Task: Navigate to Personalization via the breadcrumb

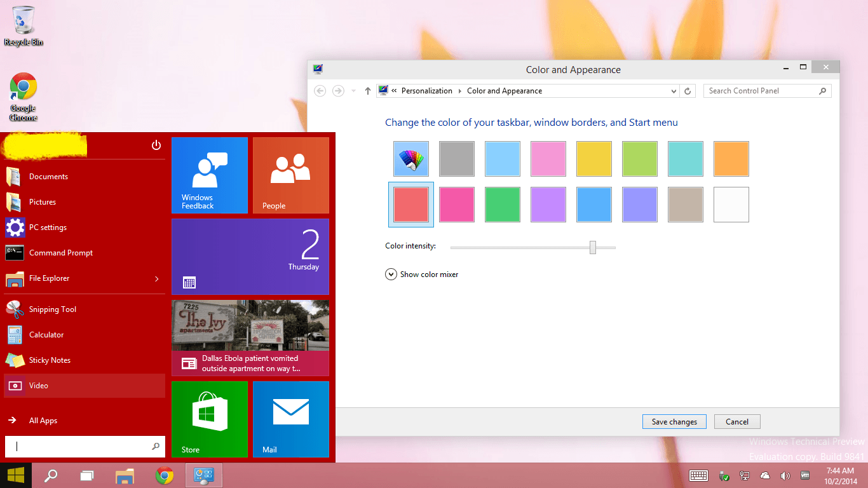Action: point(427,91)
